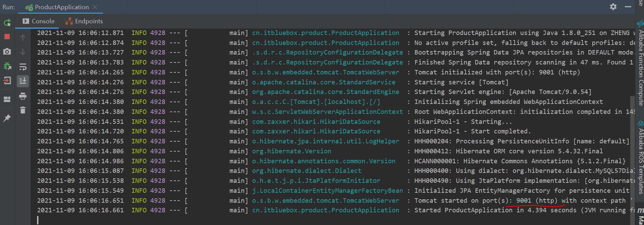
Task: Click timestamp '2021-11-09 16:06:12.871'
Action: (x=80, y=33)
